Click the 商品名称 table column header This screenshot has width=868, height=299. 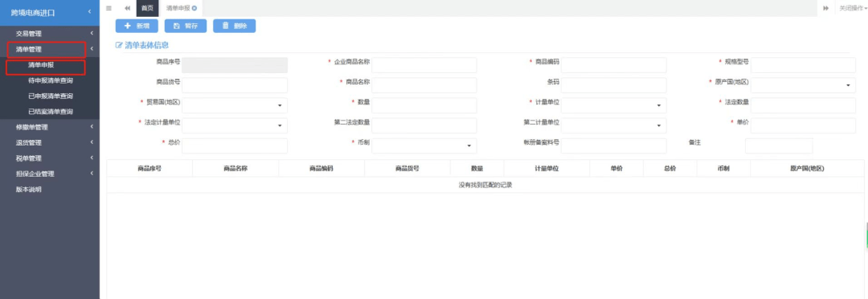coord(235,168)
